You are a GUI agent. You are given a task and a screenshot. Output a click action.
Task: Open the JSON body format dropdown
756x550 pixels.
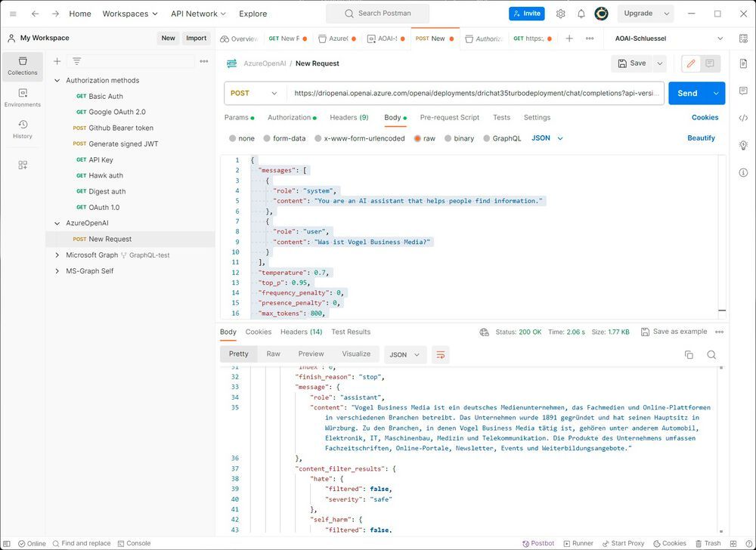pyautogui.click(x=547, y=138)
